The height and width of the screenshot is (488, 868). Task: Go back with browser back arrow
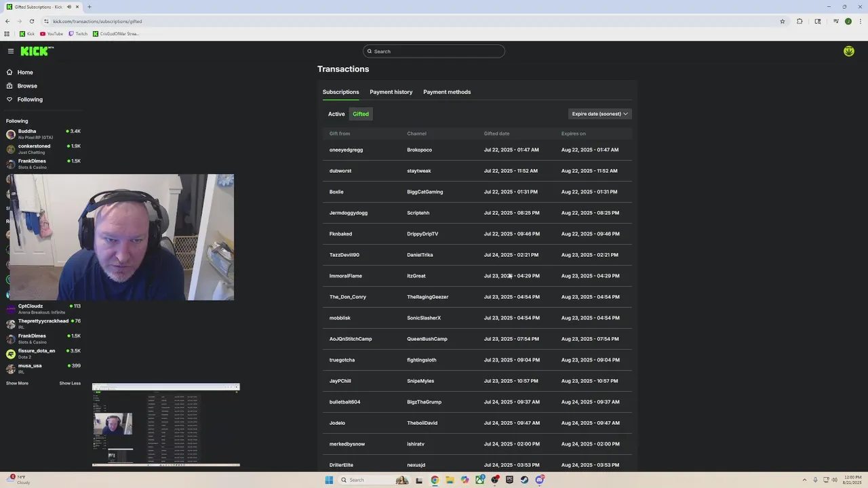click(7, 21)
